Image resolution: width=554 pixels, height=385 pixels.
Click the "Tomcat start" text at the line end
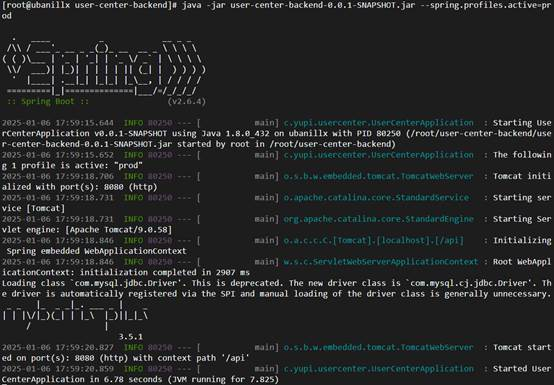click(x=522, y=347)
